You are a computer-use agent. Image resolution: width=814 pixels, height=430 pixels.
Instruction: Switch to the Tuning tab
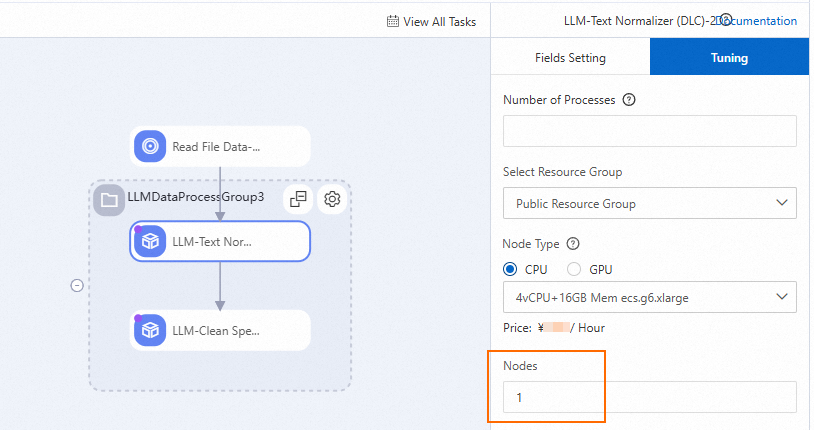pyautogui.click(x=729, y=57)
